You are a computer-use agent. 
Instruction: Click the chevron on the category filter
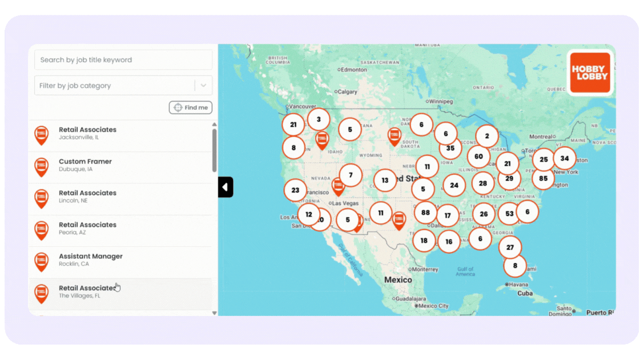[203, 85]
